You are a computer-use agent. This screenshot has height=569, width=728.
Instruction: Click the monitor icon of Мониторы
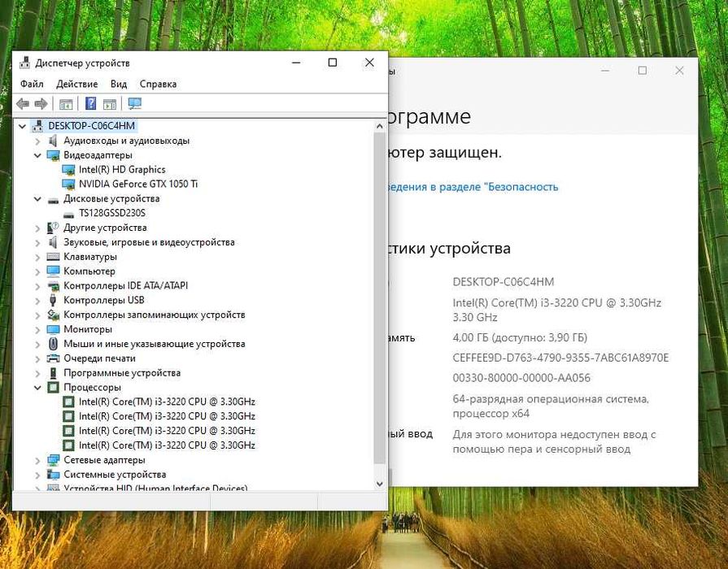[x=53, y=329]
